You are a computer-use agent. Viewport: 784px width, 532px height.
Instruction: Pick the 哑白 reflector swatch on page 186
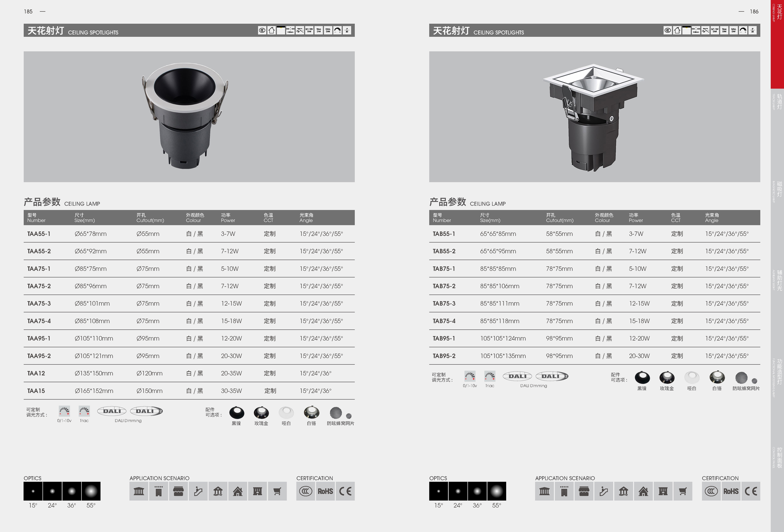(x=691, y=377)
